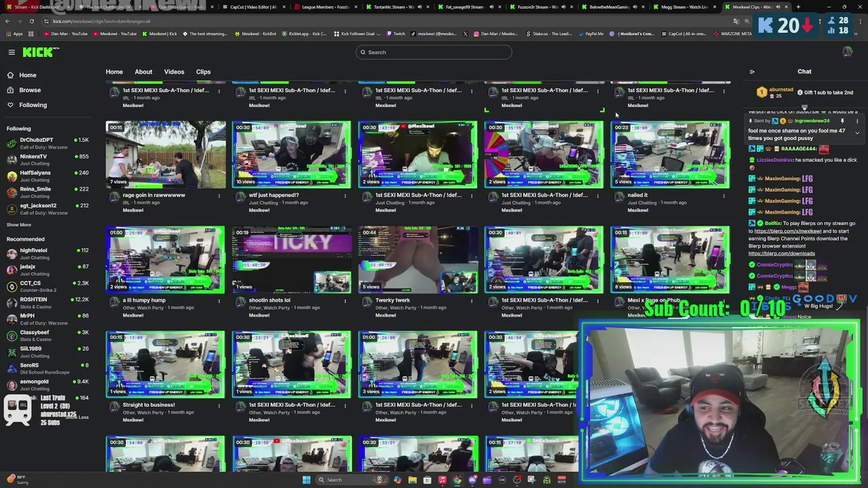Screen dimensions: 868x488
Task: Open the hamburger sidebar menu
Action: coord(12,52)
